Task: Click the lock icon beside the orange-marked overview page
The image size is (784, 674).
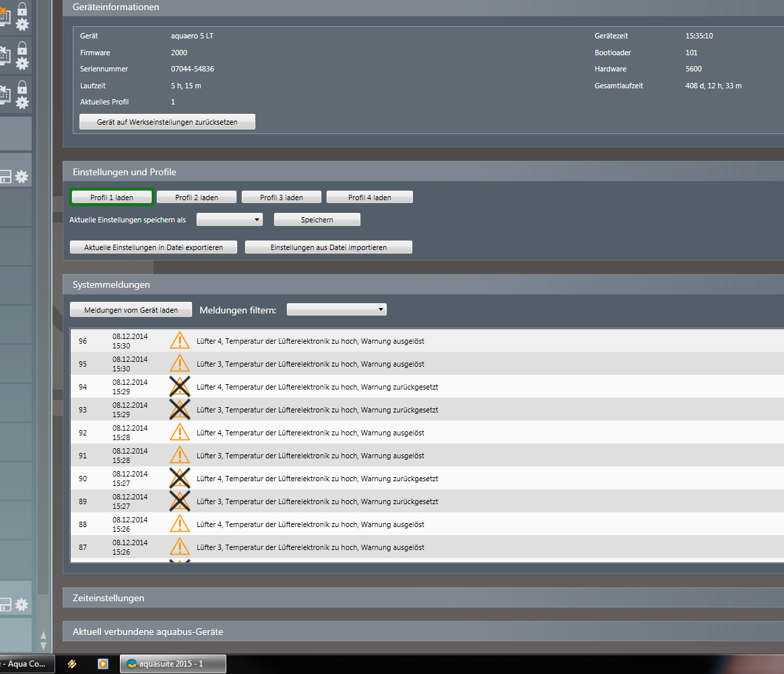Action: 22,9
